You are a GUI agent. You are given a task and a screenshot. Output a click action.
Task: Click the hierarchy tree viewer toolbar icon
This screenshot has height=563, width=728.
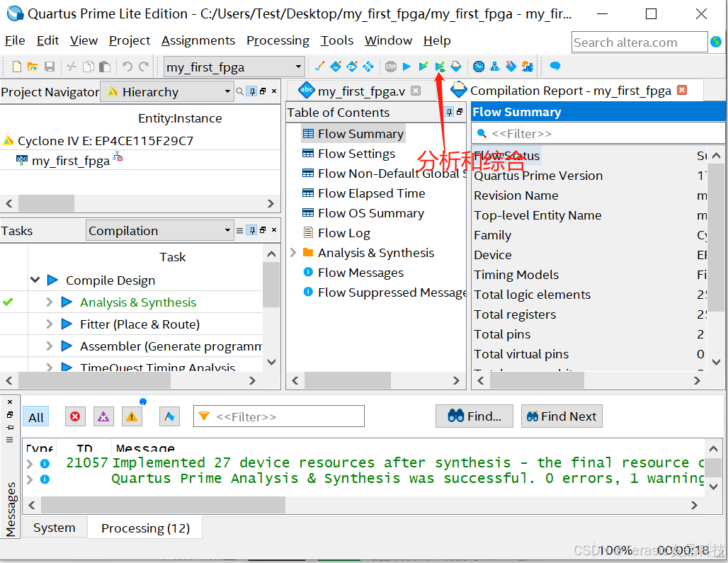point(495,67)
